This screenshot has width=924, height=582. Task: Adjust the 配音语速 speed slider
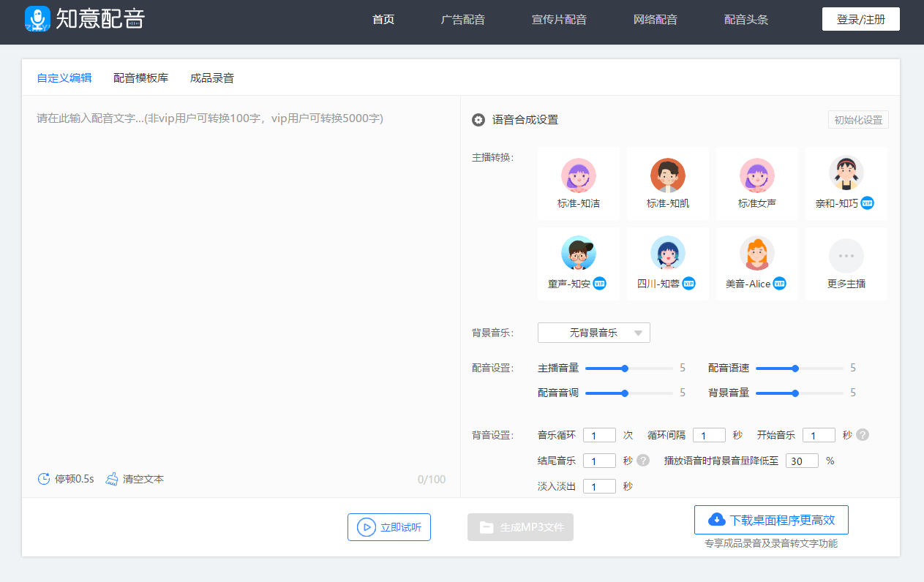point(794,369)
